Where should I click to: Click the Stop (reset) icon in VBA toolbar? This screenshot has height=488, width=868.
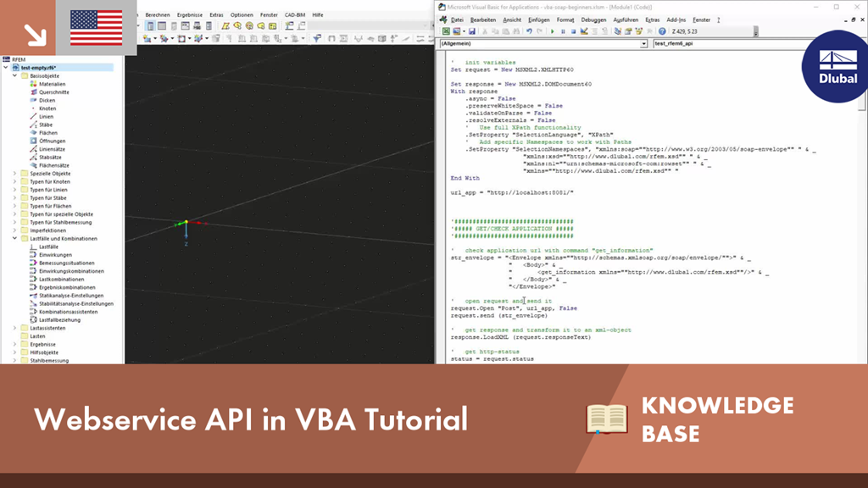(574, 31)
